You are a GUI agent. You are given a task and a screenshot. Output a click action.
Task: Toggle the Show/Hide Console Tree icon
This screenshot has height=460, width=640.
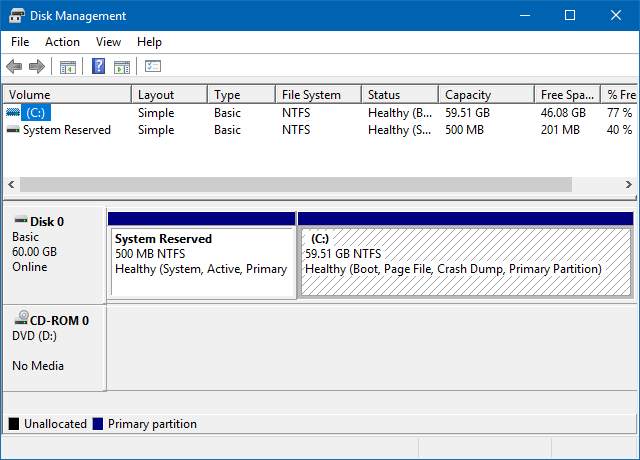pos(68,67)
